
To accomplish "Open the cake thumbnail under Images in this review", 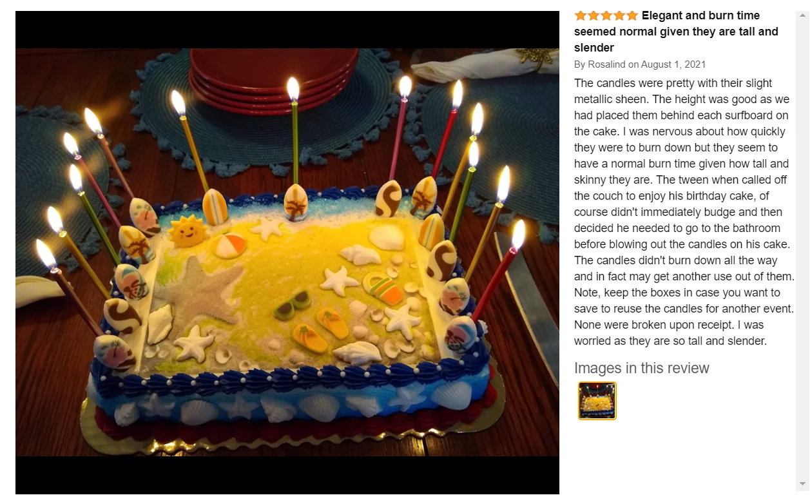I will pos(597,401).
